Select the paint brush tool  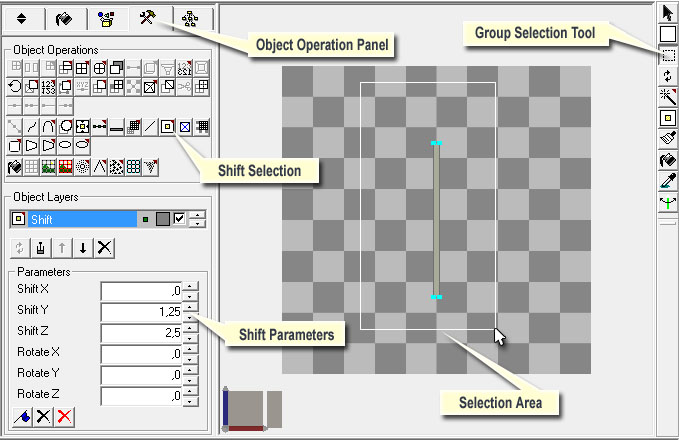pyautogui.click(x=667, y=138)
